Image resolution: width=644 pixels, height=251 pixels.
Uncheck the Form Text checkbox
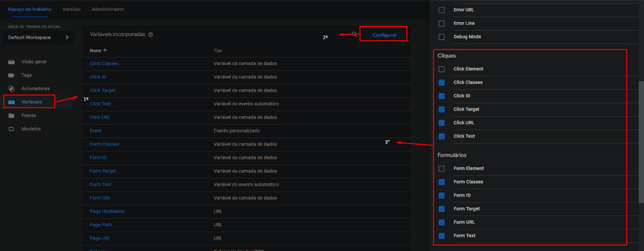(x=442, y=236)
